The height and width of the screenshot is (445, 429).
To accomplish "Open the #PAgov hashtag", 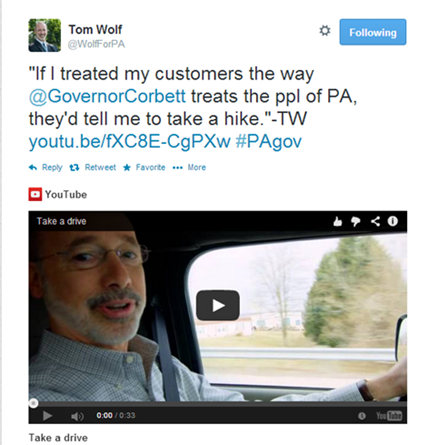I will [268, 142].
